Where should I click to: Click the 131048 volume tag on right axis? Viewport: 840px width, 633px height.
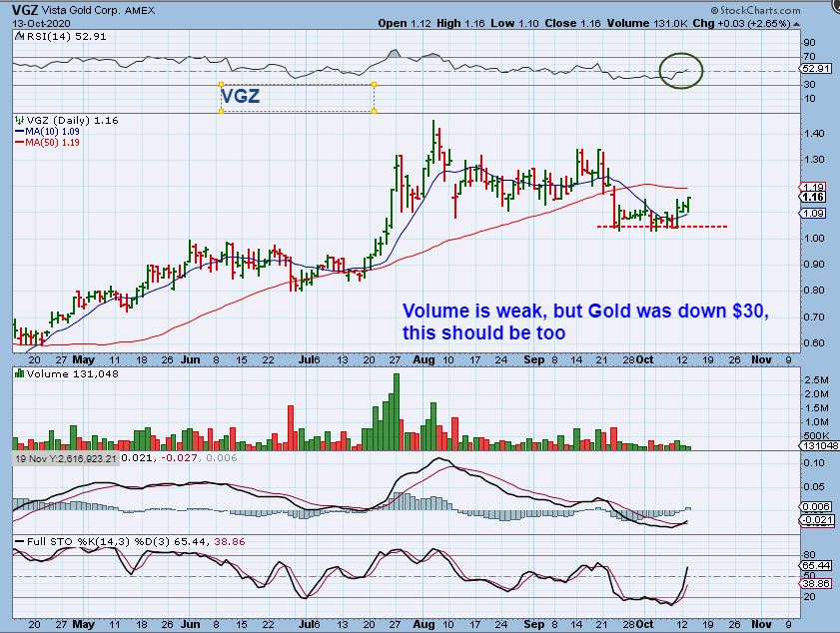(817, 446)
